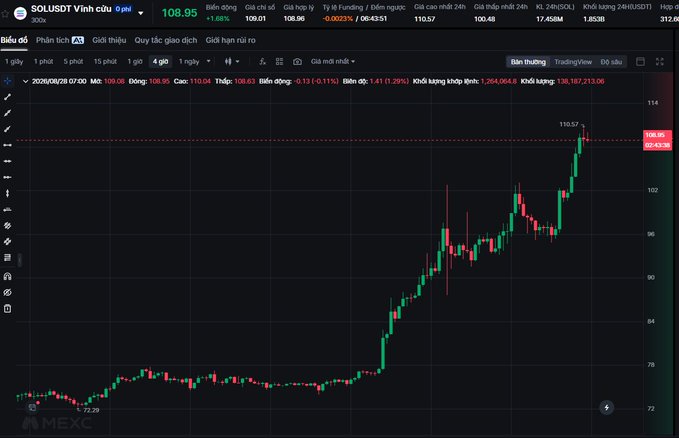
Task: Click the Giá chỉ số label
Action: (260, 7)
